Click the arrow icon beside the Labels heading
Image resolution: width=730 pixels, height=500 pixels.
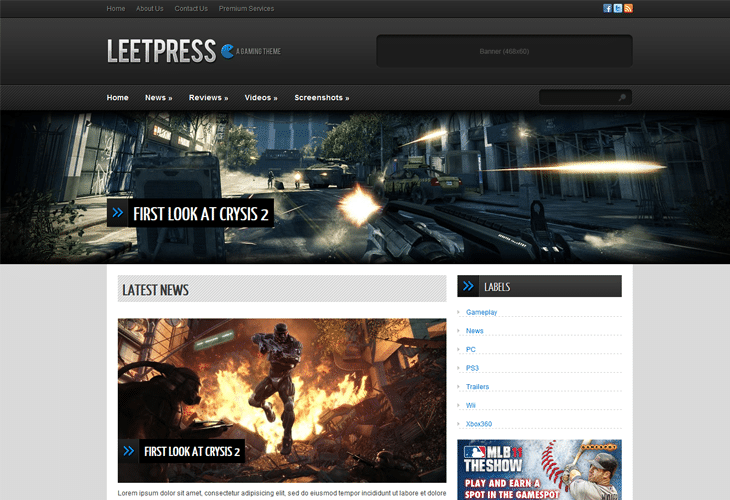tap(468, 286)
